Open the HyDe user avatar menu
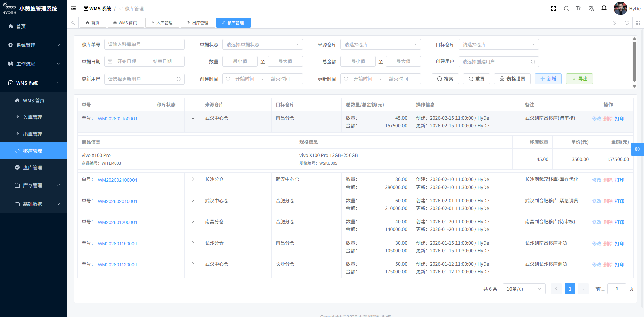644x317 pixels. [x=627, y=8]
